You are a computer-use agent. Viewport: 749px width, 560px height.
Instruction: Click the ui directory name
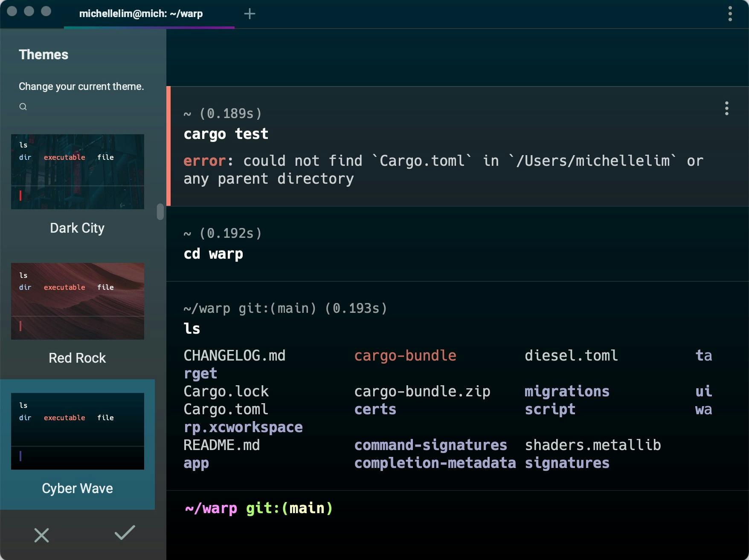click(x=704, y=391)
